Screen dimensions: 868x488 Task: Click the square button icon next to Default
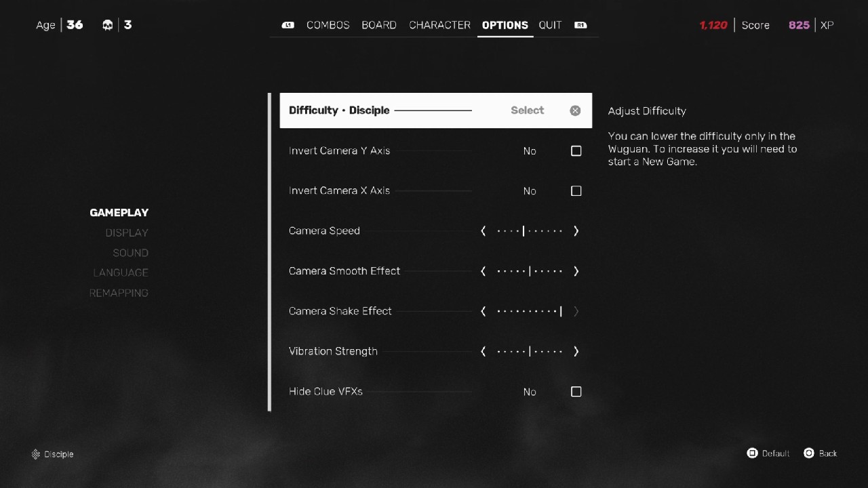pyautogui.click(x=753, y=453)
